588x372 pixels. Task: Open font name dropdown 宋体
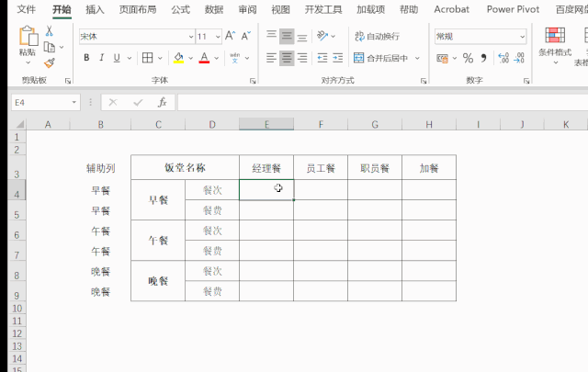(x=191, y=37)
